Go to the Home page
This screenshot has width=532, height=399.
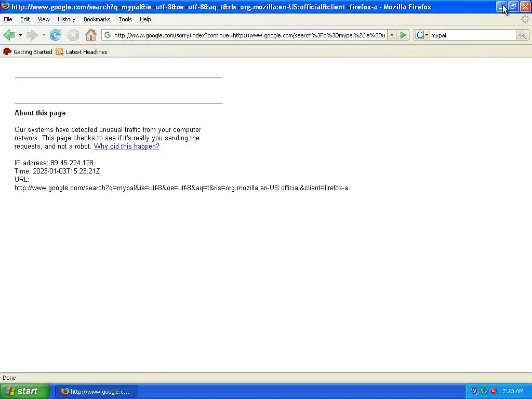coord(90,35)
